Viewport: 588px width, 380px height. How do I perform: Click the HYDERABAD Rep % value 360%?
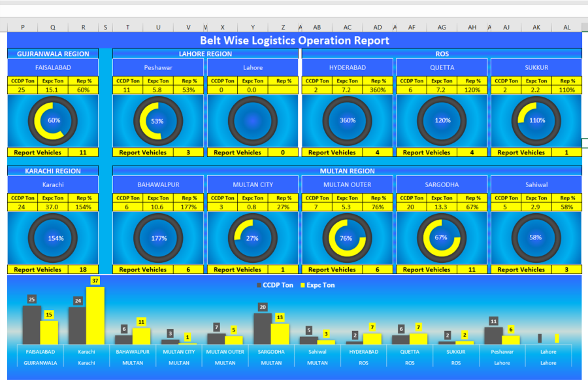pos(378,90)
